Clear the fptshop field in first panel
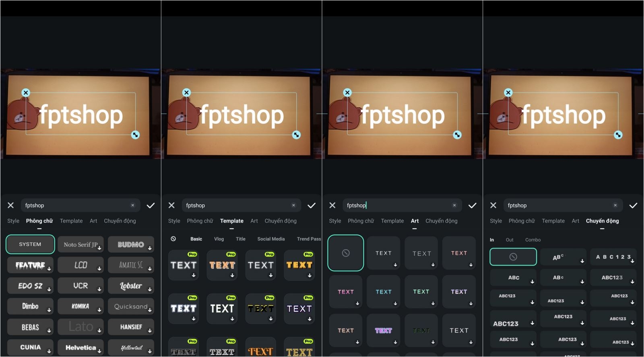This screenshot has width=644, height=357. [133, 205]
